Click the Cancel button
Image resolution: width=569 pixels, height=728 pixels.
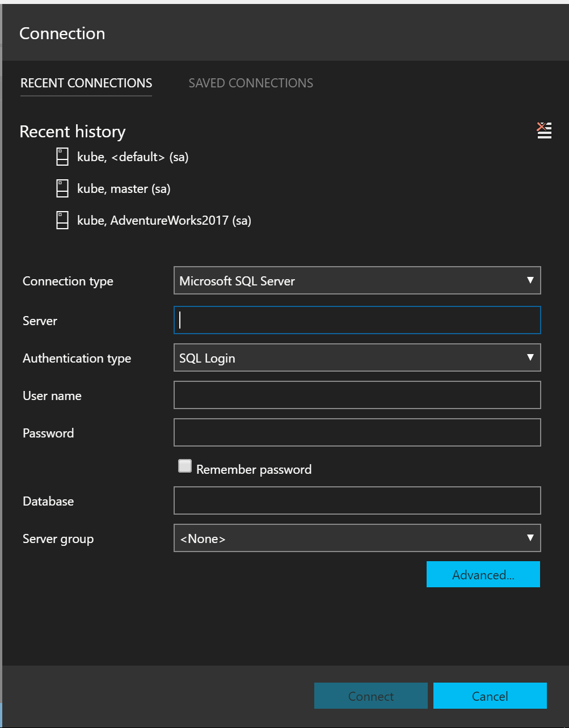tap(490, 696)
